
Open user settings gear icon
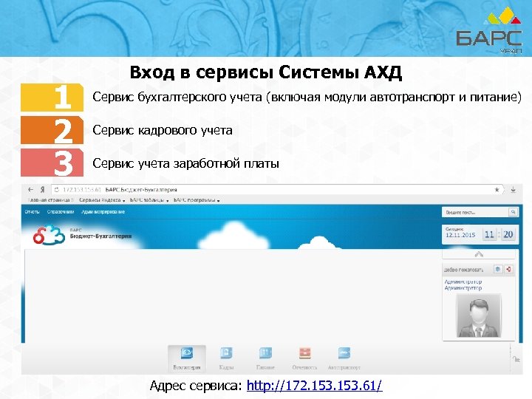point(498,269)
